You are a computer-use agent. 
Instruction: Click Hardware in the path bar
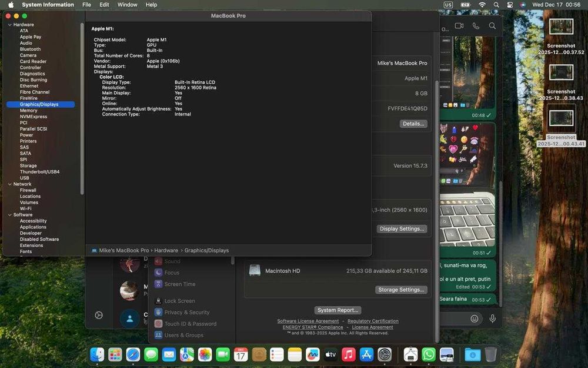(166, 250)
